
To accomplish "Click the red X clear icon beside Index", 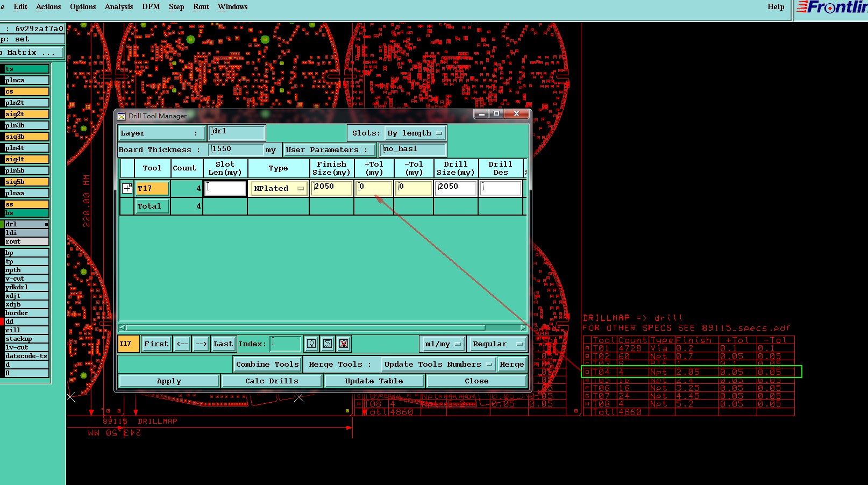I will point(344,344).
